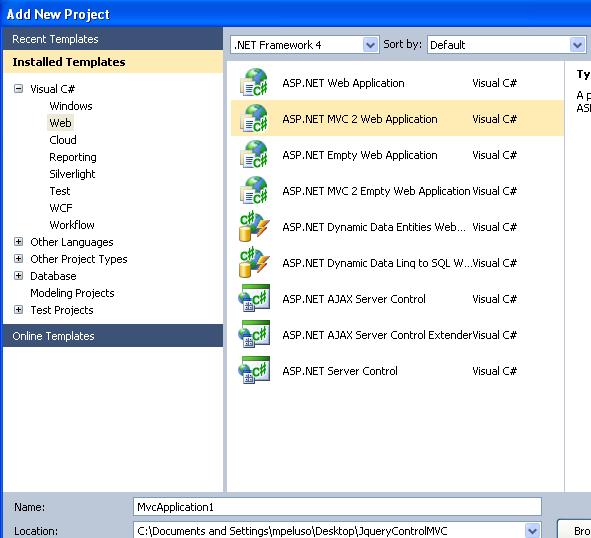Viewport: 591px width, 538px height.
Task: Expand the Database node
Action: point(18,276)
